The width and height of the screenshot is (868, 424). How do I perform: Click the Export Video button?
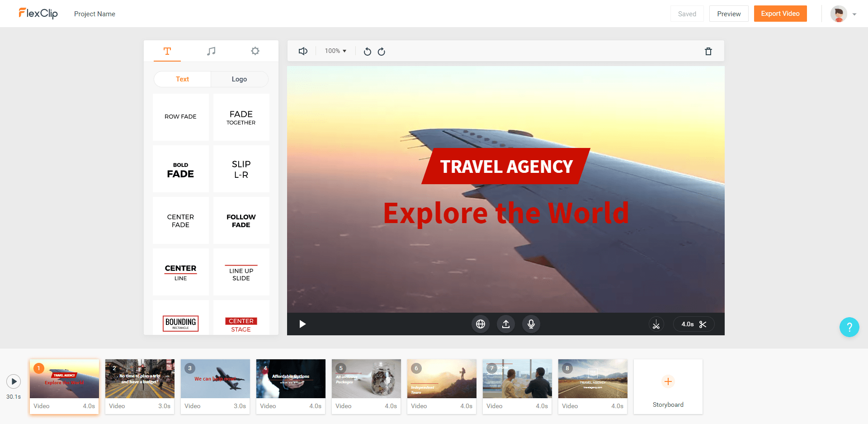(780, 14)
